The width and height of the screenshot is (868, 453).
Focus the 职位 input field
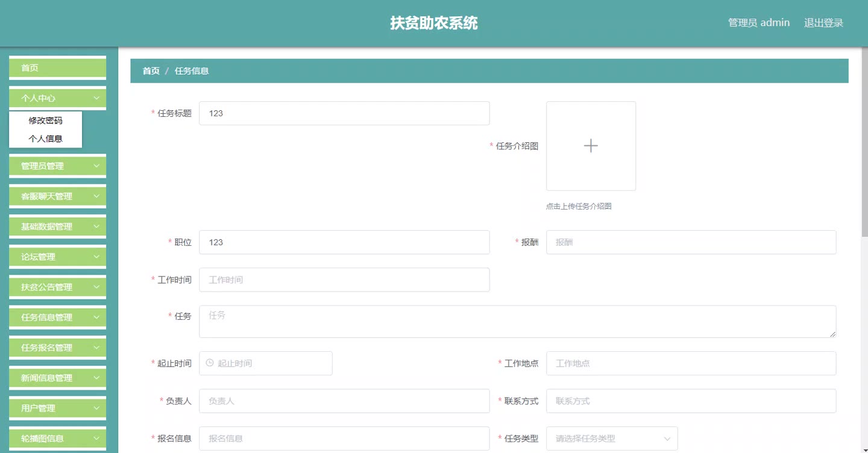(x=344, y=242)
